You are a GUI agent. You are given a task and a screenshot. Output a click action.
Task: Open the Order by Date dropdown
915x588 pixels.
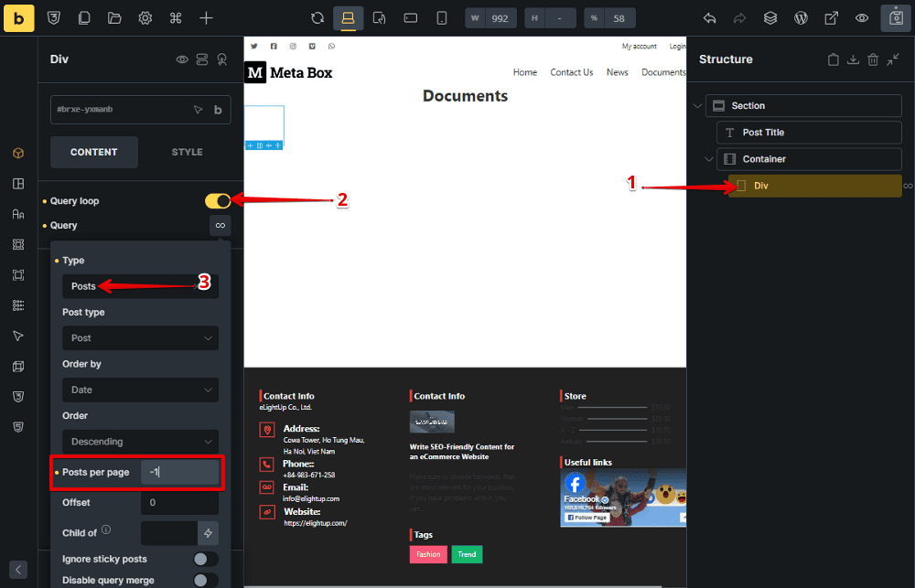tap(140, 390)
